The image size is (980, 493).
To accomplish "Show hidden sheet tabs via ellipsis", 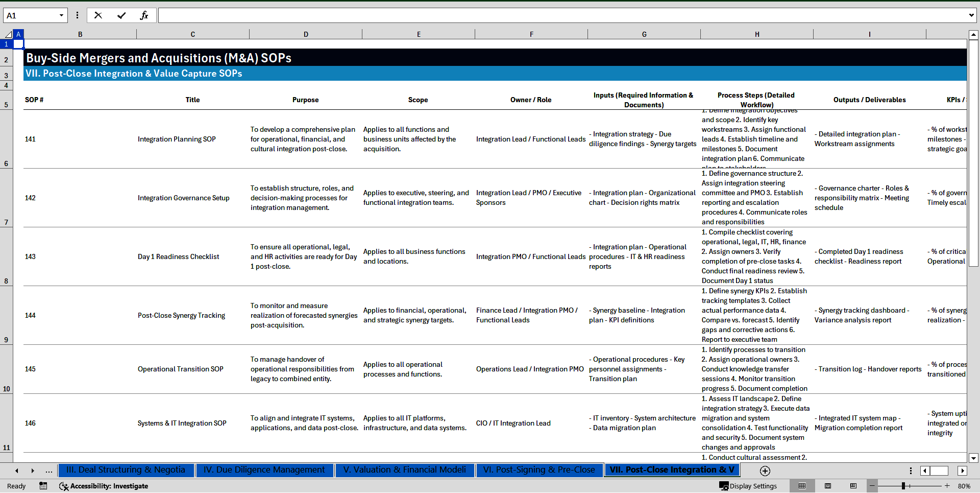I will 48,471.
